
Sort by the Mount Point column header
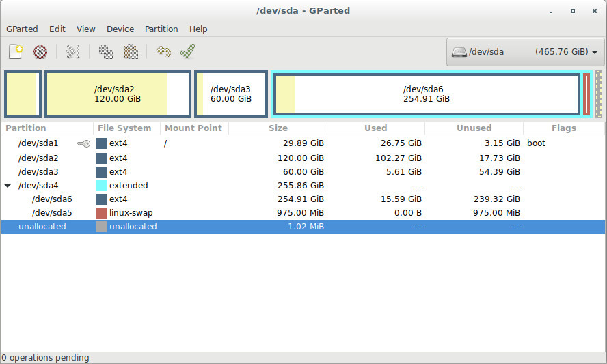(x=194, y=128)
